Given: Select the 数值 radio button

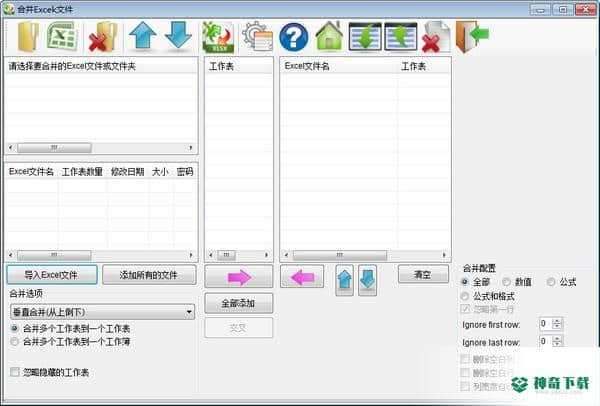Looking at the screenshot, I should coord(507,282).
